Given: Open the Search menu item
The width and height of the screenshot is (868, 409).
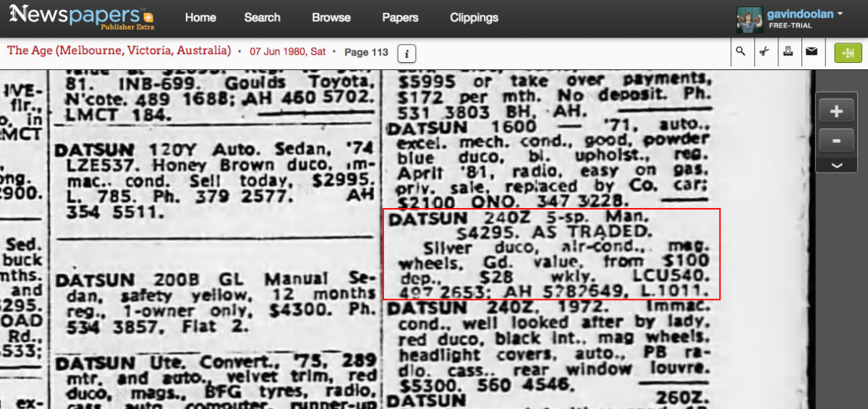Looking at the screenshot, I should click(262, 17).
